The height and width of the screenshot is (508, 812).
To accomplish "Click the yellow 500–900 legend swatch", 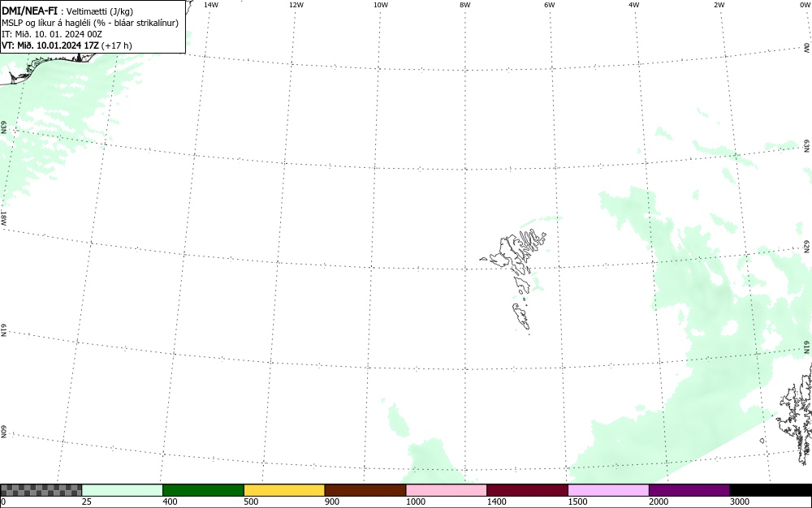I will 284,490.
